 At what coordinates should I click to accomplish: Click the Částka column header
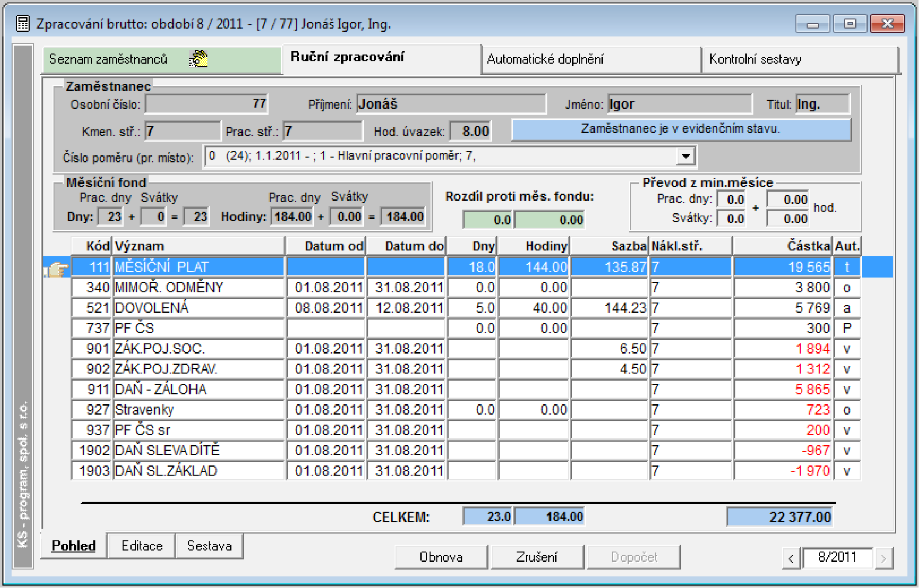(782, 246)
